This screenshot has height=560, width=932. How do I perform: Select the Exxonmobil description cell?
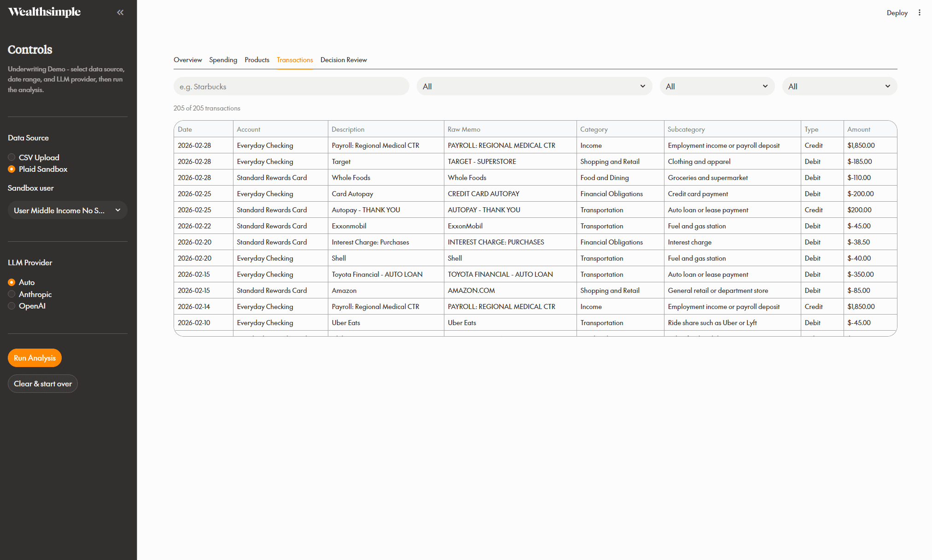(x=386, y=226)
